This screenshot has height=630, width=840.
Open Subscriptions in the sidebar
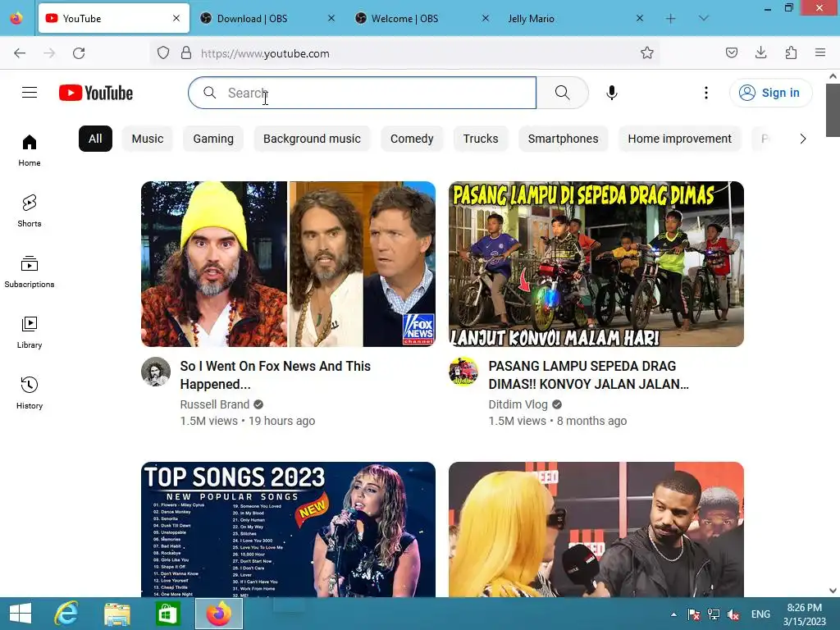[x=30, y=272]
